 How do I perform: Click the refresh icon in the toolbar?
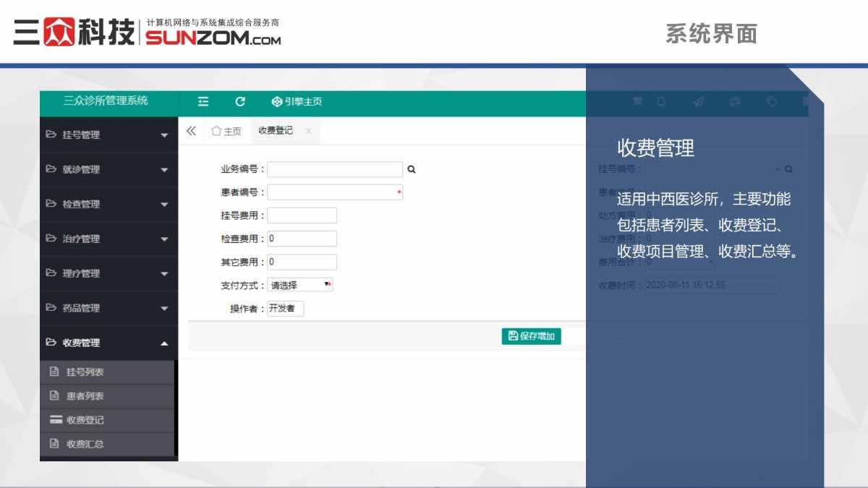click(240, 102)
